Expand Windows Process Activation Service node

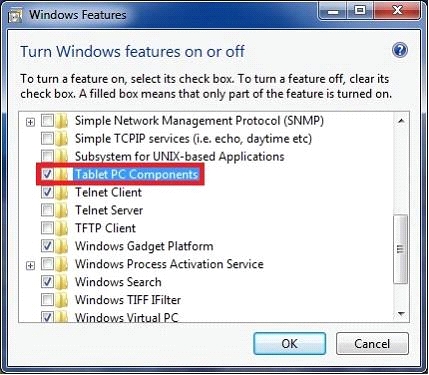point(30,265)
